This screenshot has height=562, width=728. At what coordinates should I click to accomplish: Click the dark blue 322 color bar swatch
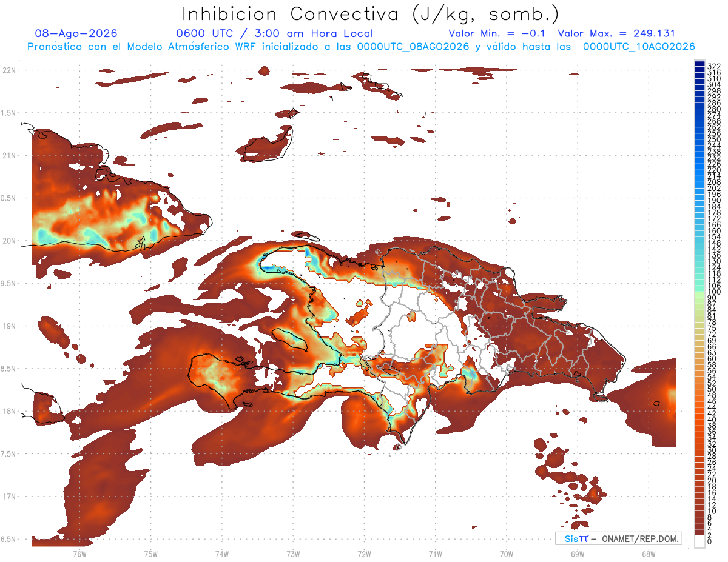coord(699,65)
